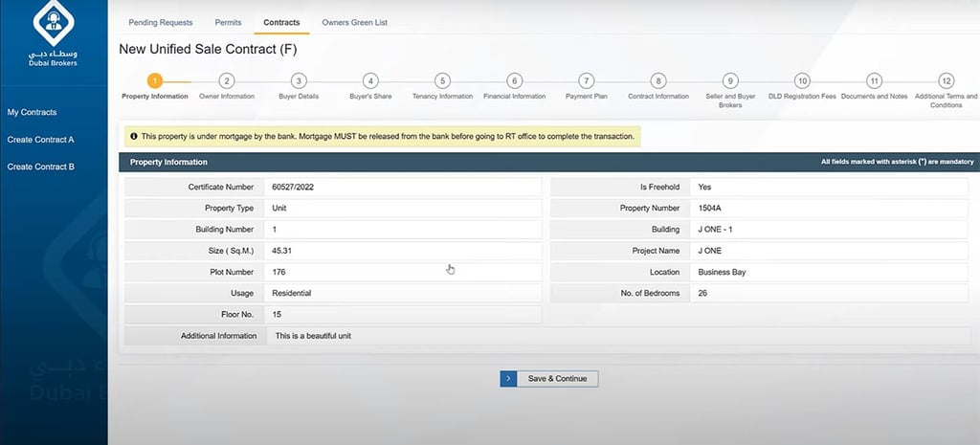Click the Is Freehold value Yes
The height and width of the screenshot is (445, 980).
pos(704,187)
